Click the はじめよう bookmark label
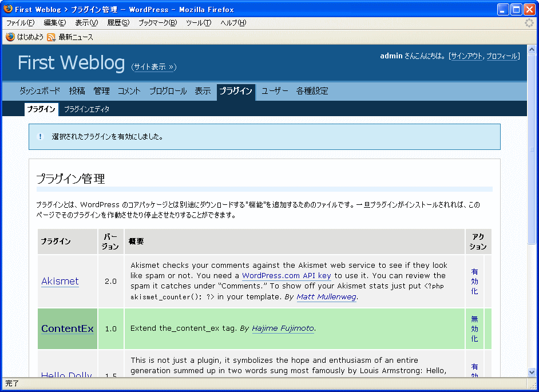The width and height of the screenshot is (539, 392). (30, 37)
